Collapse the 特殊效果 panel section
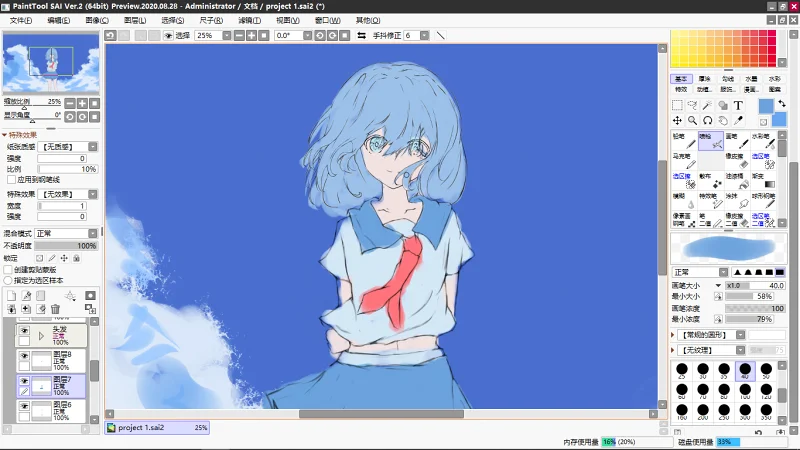The image size is (800, 450). (5, 135)
